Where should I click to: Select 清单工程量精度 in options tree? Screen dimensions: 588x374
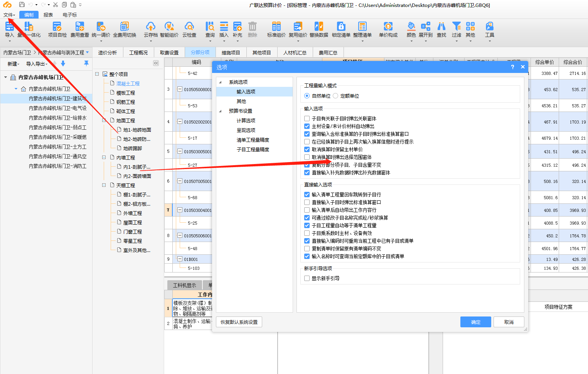pyautogui.click(x=253, y=140)
